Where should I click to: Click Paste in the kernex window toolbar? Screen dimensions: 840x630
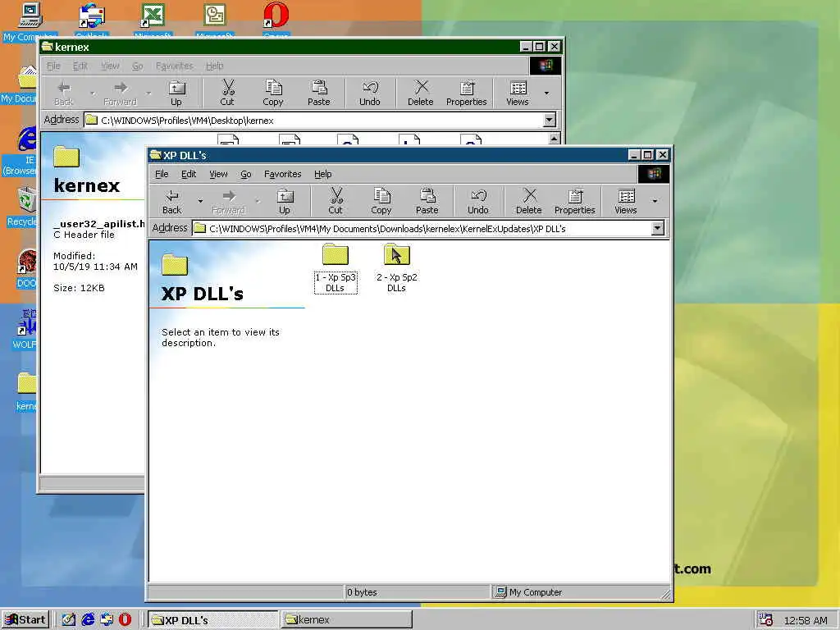[319, 94]
